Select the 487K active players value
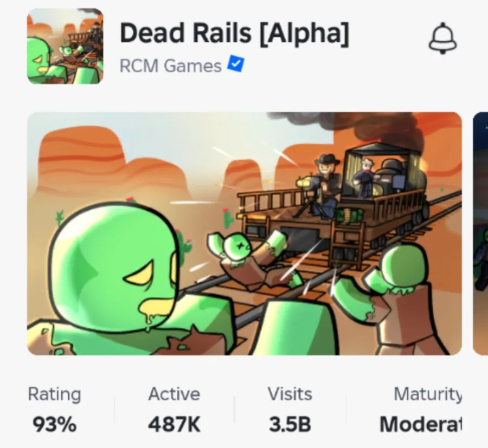This screenshot has width=488, height=448. [174, 424]
